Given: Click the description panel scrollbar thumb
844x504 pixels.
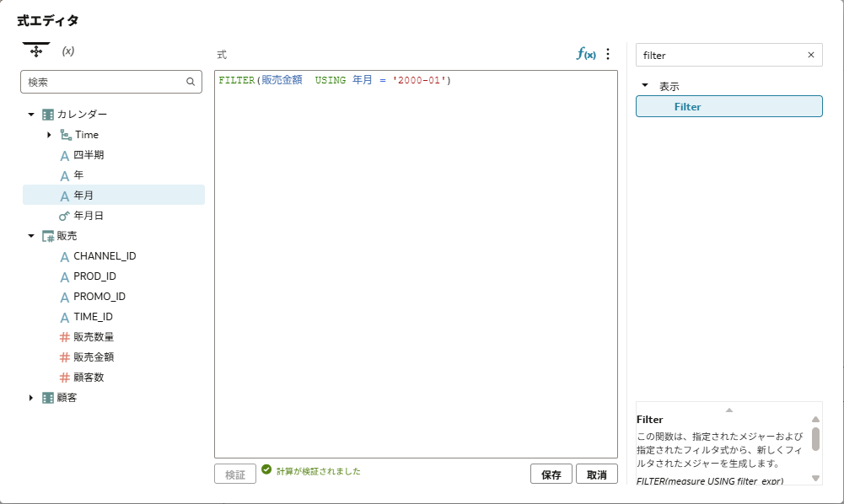Looking at the screenshot, I should [816, 439].
